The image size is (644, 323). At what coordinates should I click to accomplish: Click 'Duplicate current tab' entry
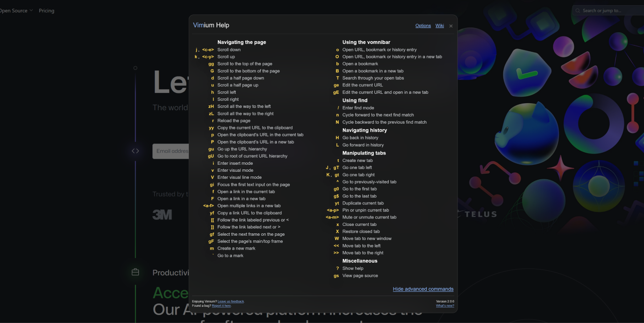[363, 203]
